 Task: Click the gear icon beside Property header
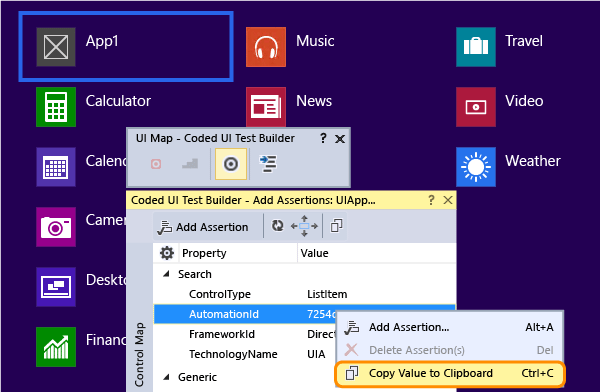[166, 253]
